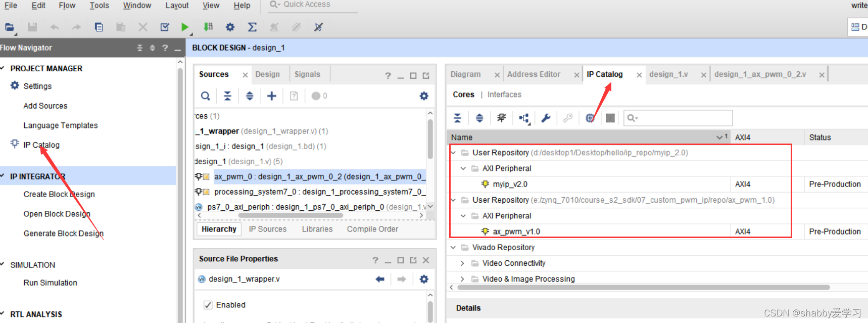The width and height of the screenshot is (868, 323).
Task: Switch to the Address Editor tab
Action: (x=534, y=74)
